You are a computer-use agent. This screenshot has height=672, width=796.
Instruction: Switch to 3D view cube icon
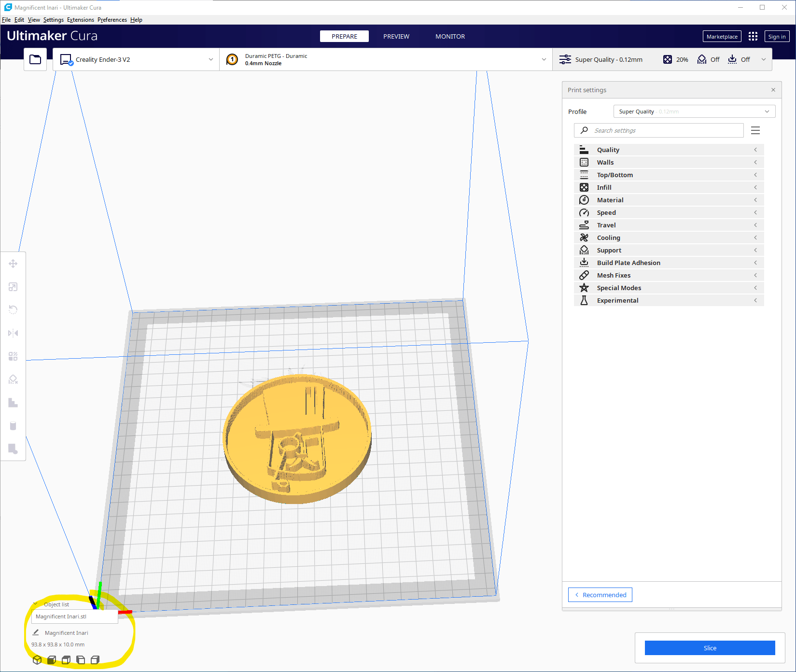point(37,659)
